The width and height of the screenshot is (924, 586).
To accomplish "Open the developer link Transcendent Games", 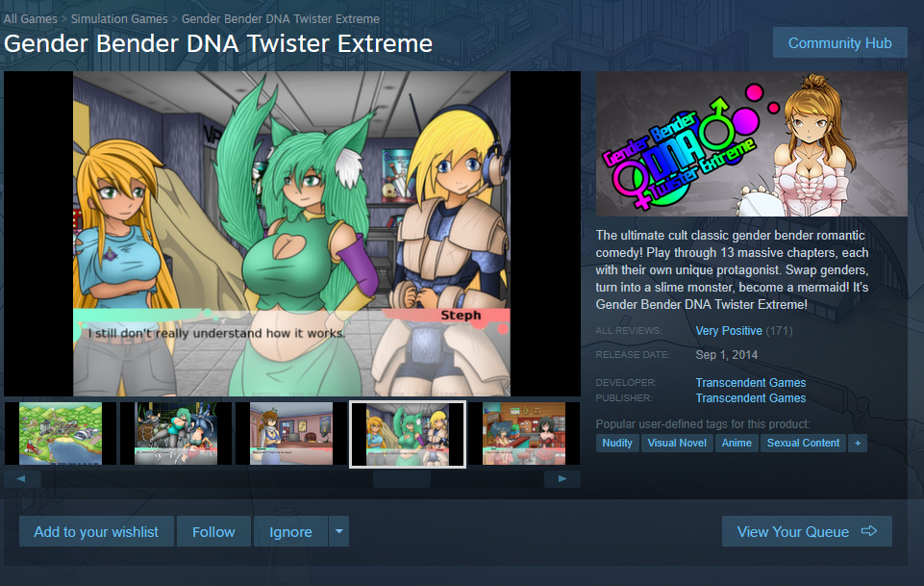I will click(x=751, y=383).
